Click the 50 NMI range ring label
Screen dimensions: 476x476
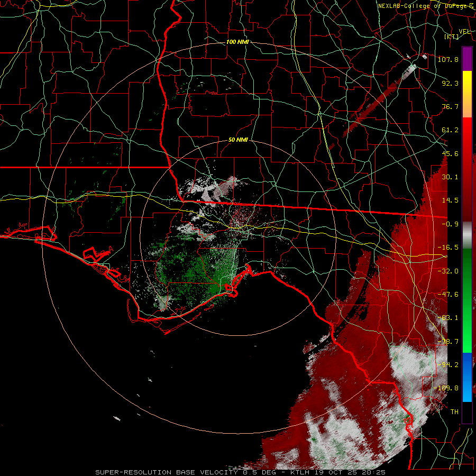coord(238,140)
